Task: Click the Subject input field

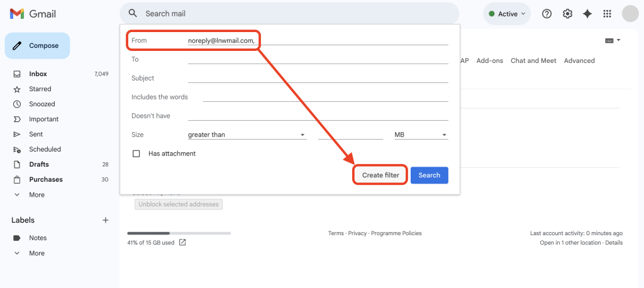Action: pyautogui.click(x=318, y=78)
